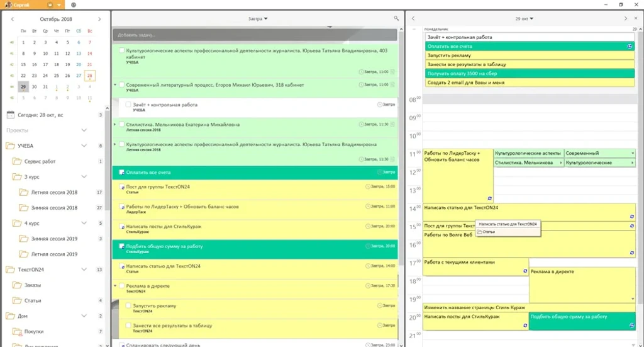Toggle the checkbox of Оплатить все счета task
Image resolution: width=644 pixels, height=347 pixels.
click(121, 173)
